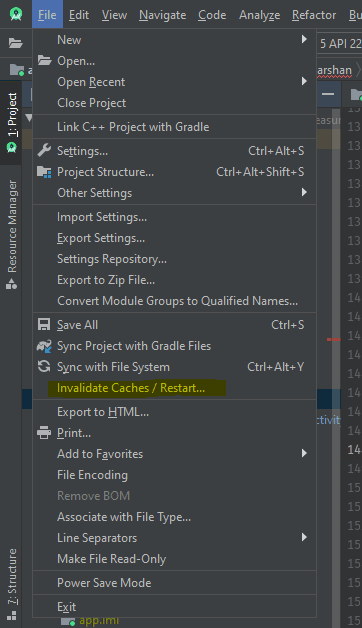The width and height of the screenshot is (362, 628).
Task: Click the Save All floppy disk icon
Action: coord(44,324)
